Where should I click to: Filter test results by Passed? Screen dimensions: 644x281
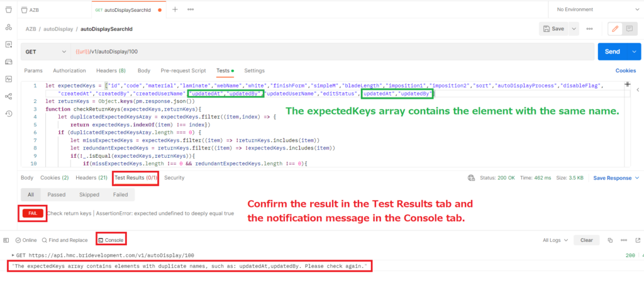pos(56,195)
